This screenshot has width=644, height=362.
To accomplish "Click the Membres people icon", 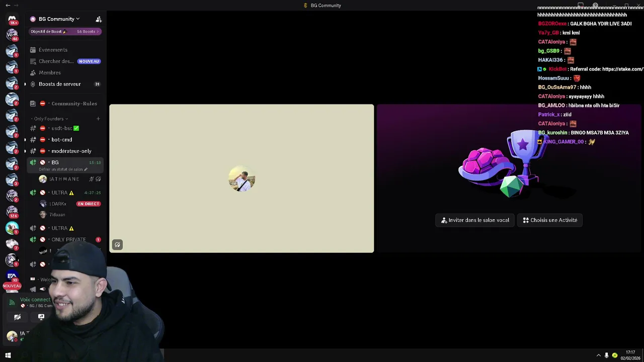I will [33, 72].
